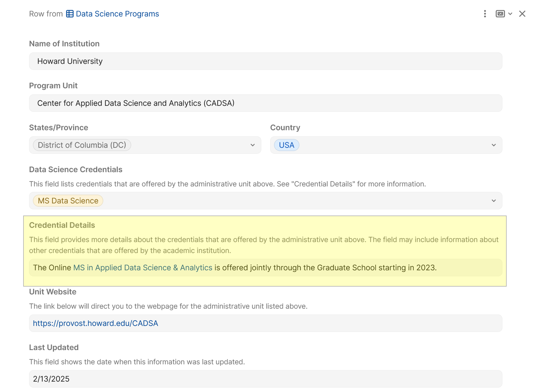The image size is (537, 392).
Task: Click the USA country tag
Action: click(286, 145)
